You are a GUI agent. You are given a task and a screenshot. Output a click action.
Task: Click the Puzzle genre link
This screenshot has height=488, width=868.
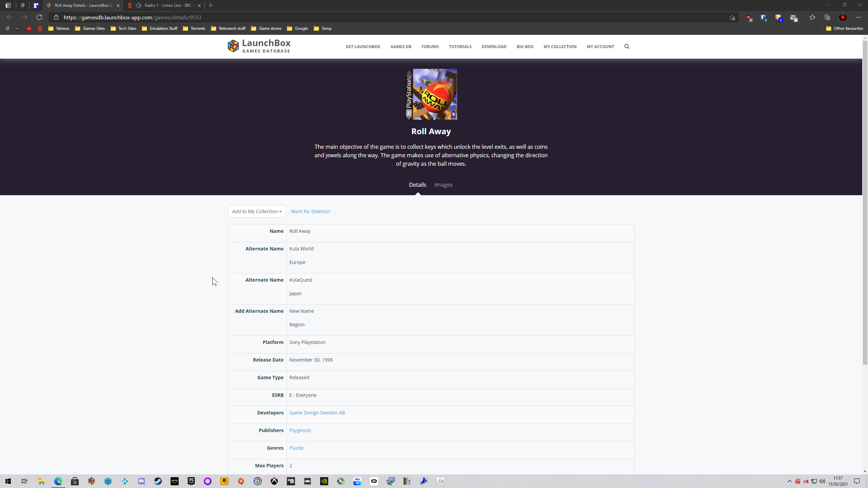[x=296, y=448]
